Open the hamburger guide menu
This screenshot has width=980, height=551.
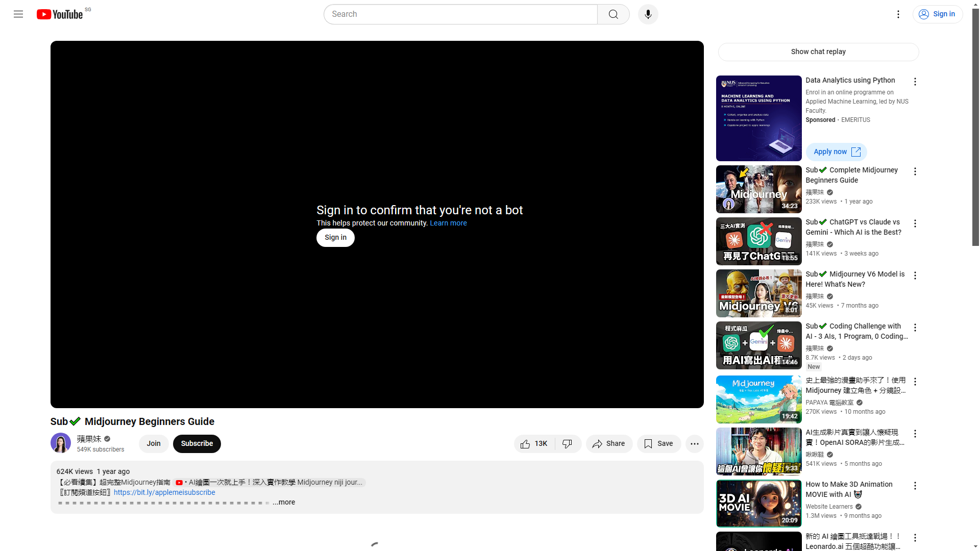(x=18, y=14)
